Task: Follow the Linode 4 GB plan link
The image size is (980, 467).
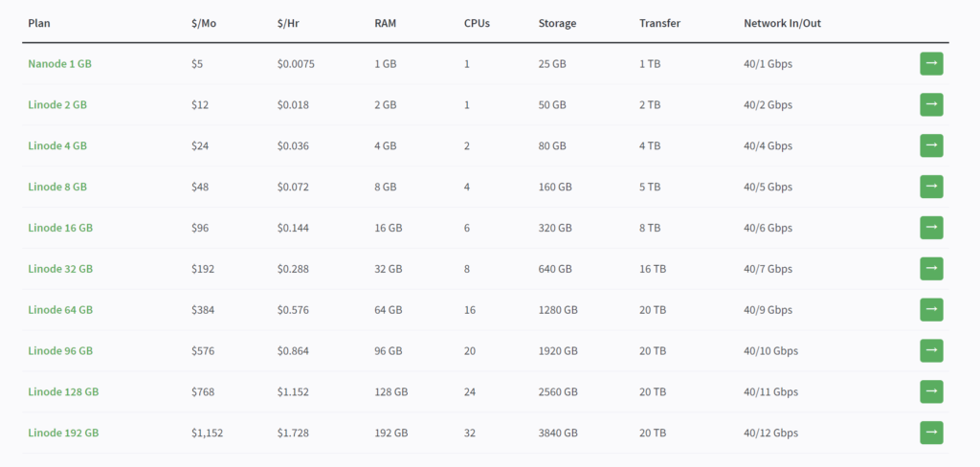Action: point(57,146)
